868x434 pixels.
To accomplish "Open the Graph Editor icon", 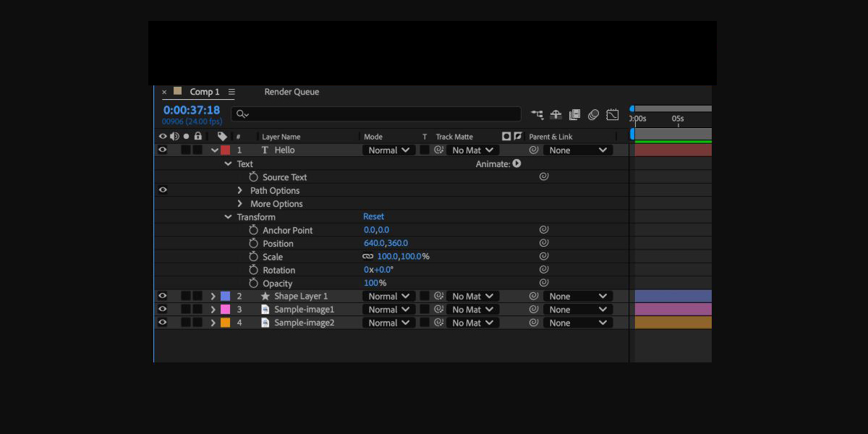I will point(613,114).
